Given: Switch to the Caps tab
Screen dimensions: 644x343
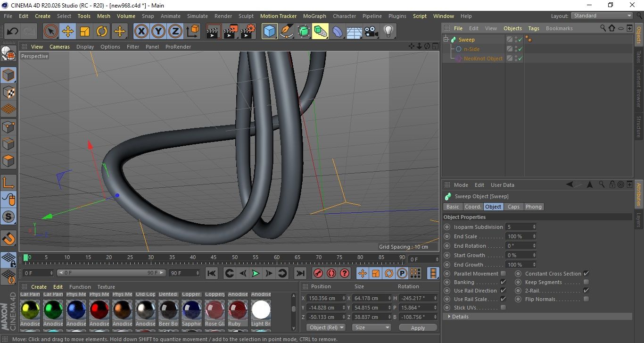Looking at the screenshot, I should click(513, 207).
